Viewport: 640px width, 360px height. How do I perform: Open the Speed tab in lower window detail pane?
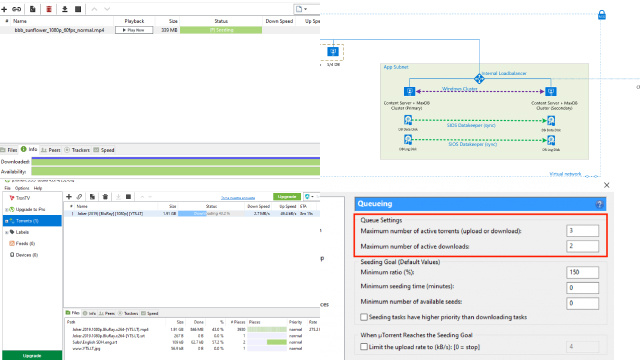[x=150, y=313]
